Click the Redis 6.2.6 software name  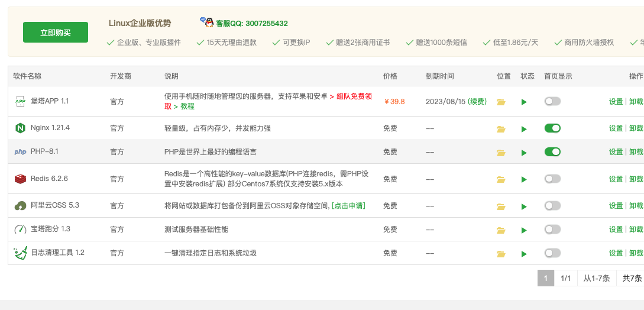[x=49, y=179]
